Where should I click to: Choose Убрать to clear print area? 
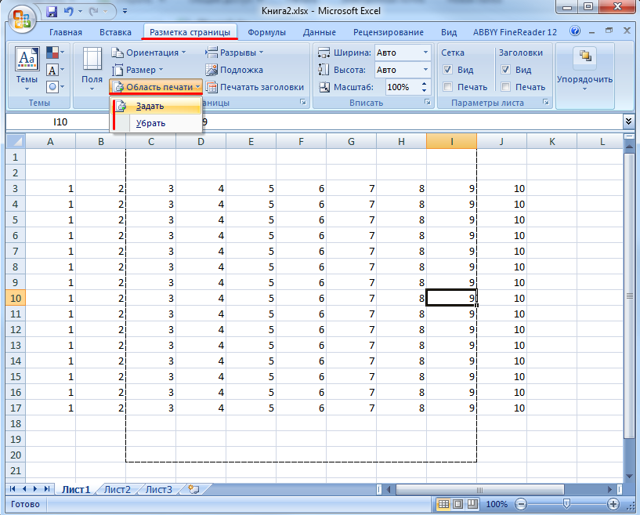pyautogui.click(x=157, y=123)
